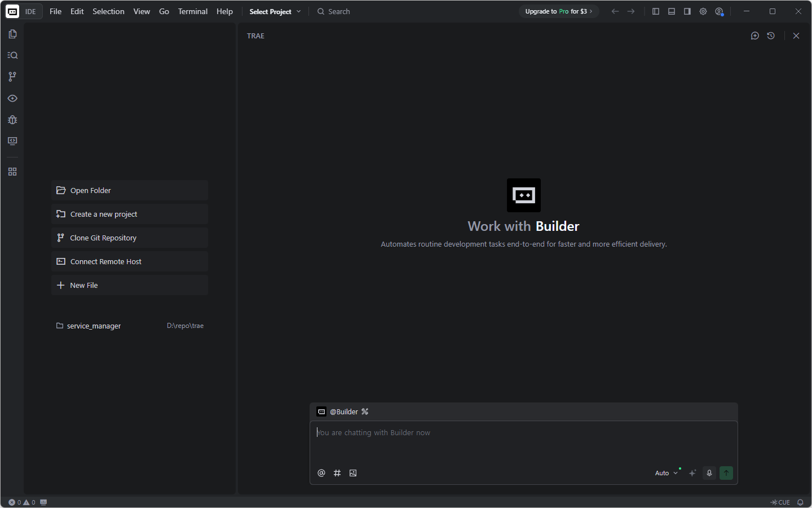Go back with the left arrow

tap(615, 11)
